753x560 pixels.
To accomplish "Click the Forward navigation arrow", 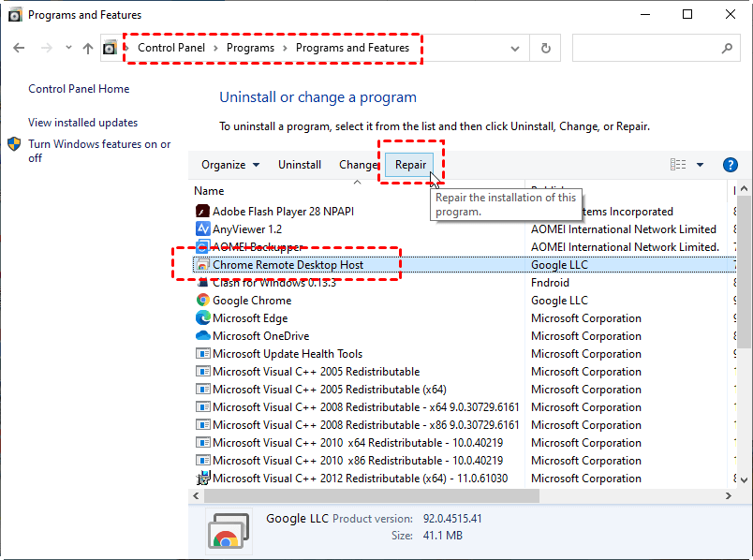I will (x=47, y=48).
